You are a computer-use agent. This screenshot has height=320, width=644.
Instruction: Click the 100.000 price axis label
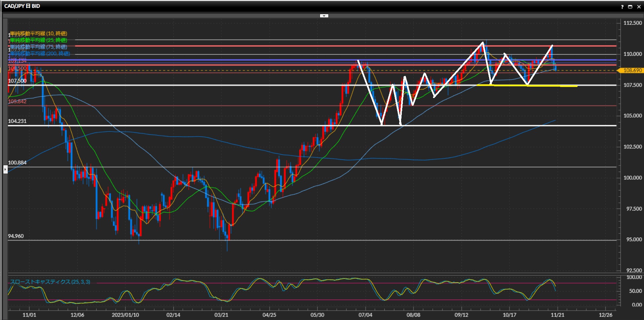tap(632, 178)
